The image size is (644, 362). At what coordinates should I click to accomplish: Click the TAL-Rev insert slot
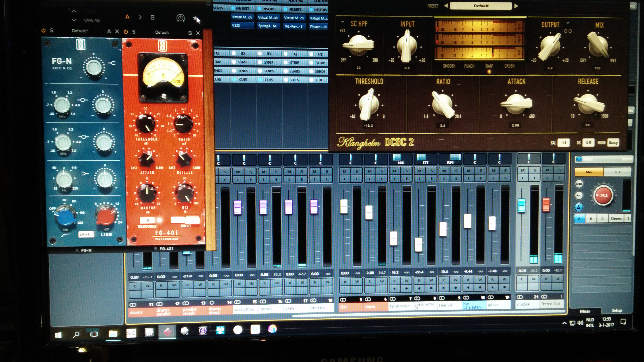coord(294,26)
